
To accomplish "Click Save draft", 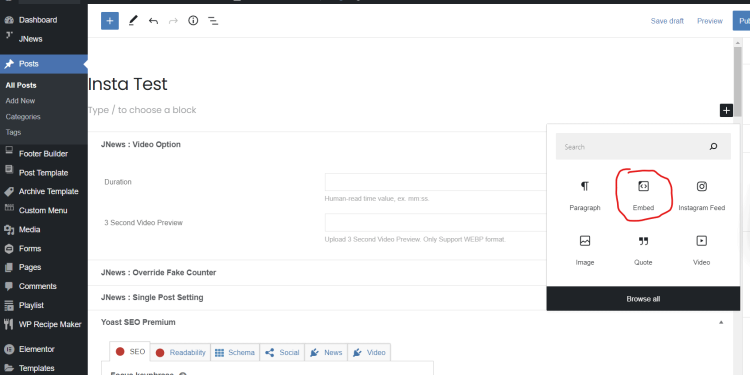I will point(667,21).
